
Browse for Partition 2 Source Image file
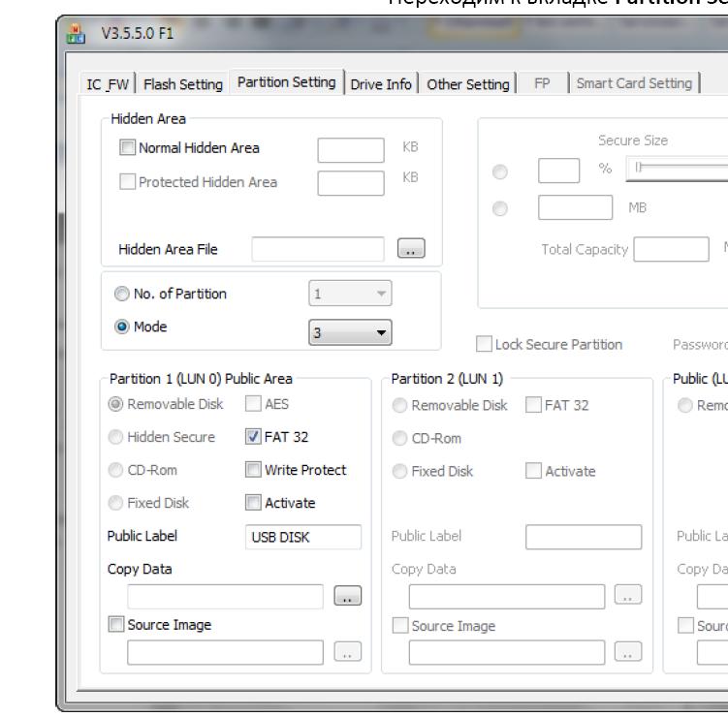628,651
